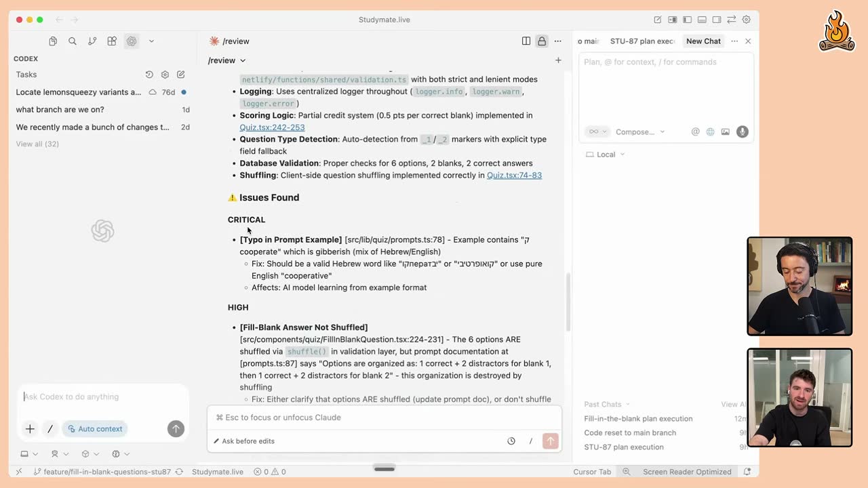Image resolution: width=868 pixels, height=488 pixels.
Task: Click the split editor icon in /review tab
Action: 526,41
